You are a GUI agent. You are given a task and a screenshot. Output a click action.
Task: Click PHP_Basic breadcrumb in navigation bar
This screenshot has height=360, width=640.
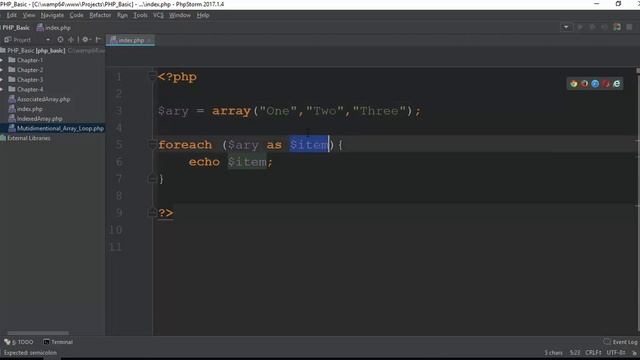[x=16, y=28]
